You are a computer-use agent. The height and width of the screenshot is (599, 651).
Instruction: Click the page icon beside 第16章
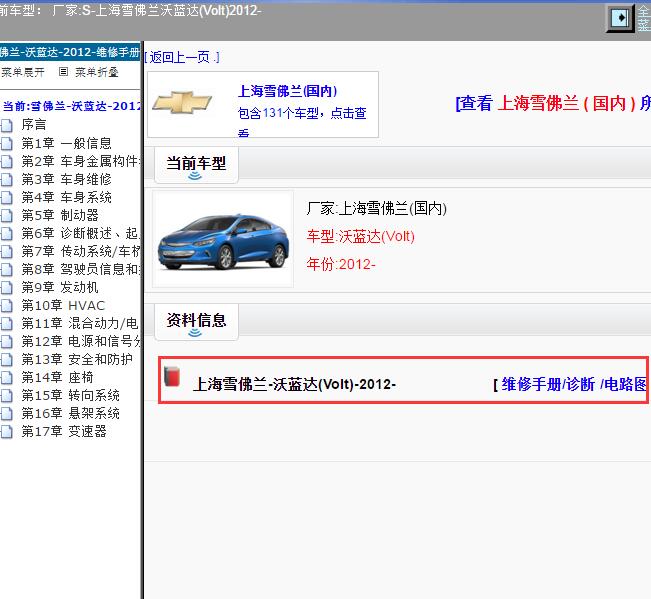[7, 413]
